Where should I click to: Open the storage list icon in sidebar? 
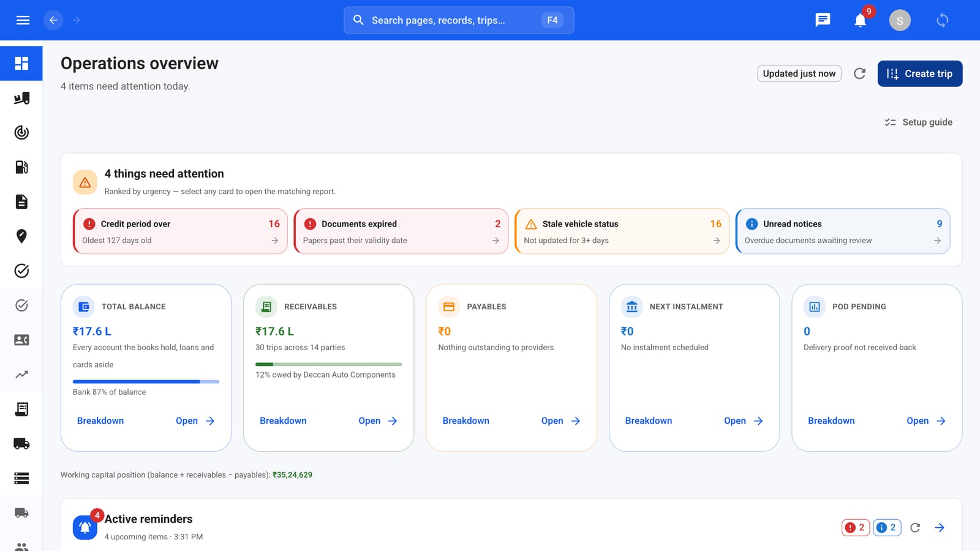(21, 478)
